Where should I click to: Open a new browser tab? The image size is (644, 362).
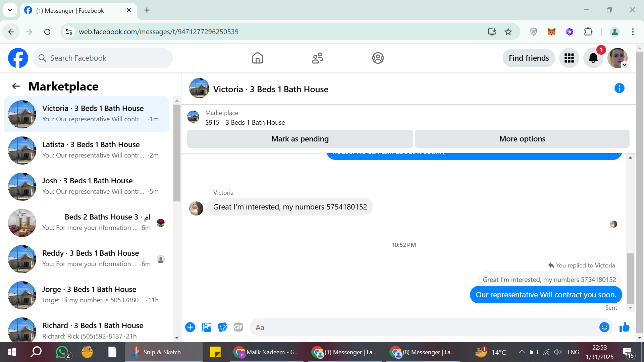coord(147,10)
